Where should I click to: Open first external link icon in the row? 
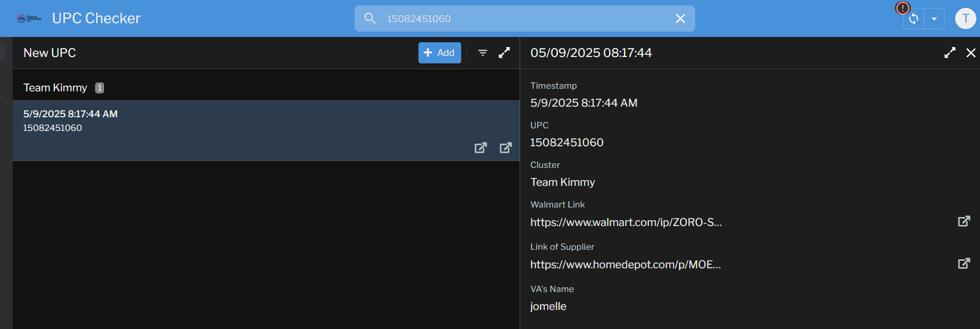pos(480,148)
